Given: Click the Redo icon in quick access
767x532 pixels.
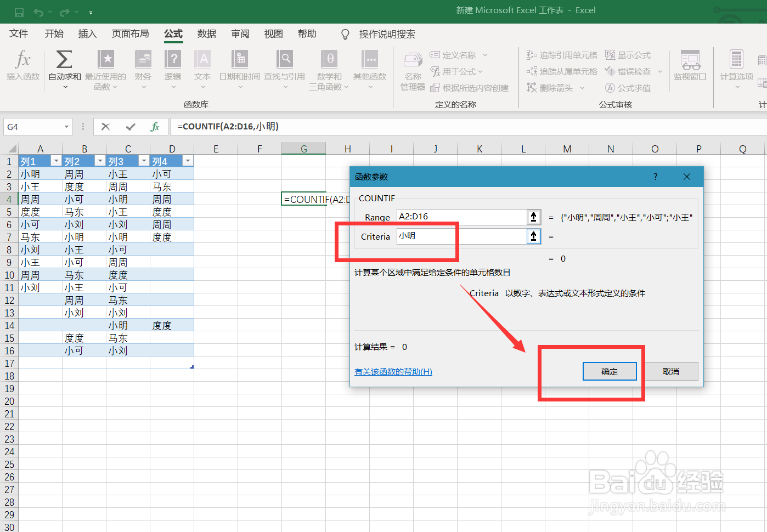Looking at the screenshot, I should [65, 12].
